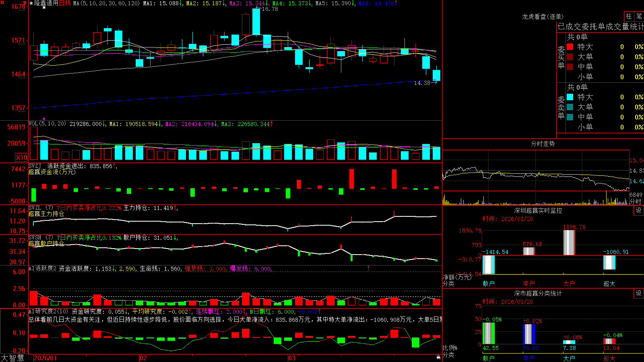Click the 6849 volume value in 分时走势
Screen dimensions: 644x362
click(636, 195)
